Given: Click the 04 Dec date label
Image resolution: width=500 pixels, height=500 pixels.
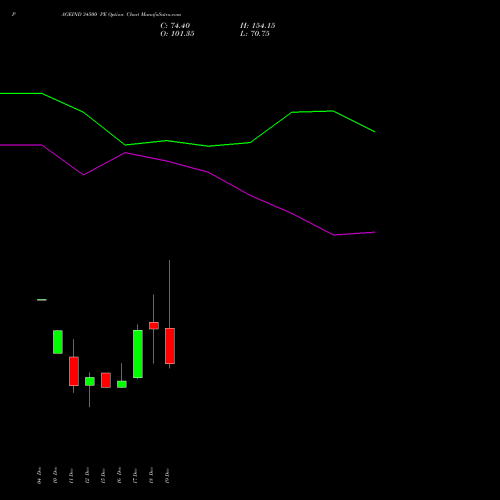Looking at the screenshot, I should (40, 475).
